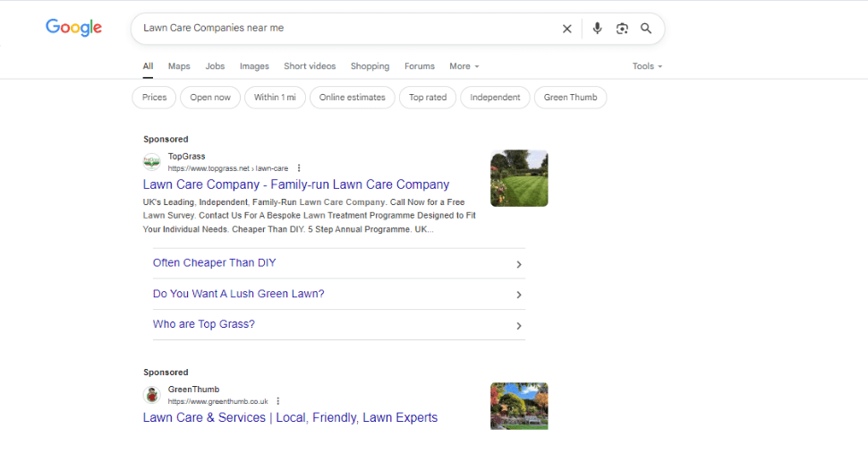Screen dimensions: 868x463
Task: Click the topgrass.net lawn-care URL text
Action: (228, 168)
